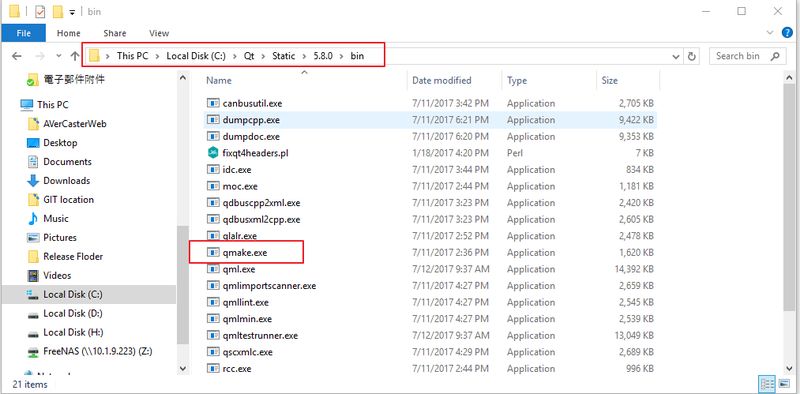The width and height of the screenshot is (800, 394).
Task: Go up one folder level
Action: click(75, 56)
